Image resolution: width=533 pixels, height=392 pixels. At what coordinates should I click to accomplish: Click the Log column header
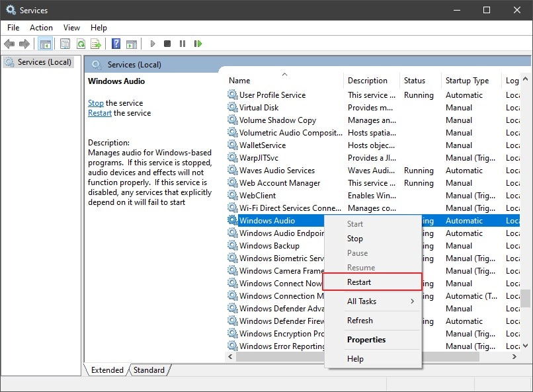click(511, 81)
